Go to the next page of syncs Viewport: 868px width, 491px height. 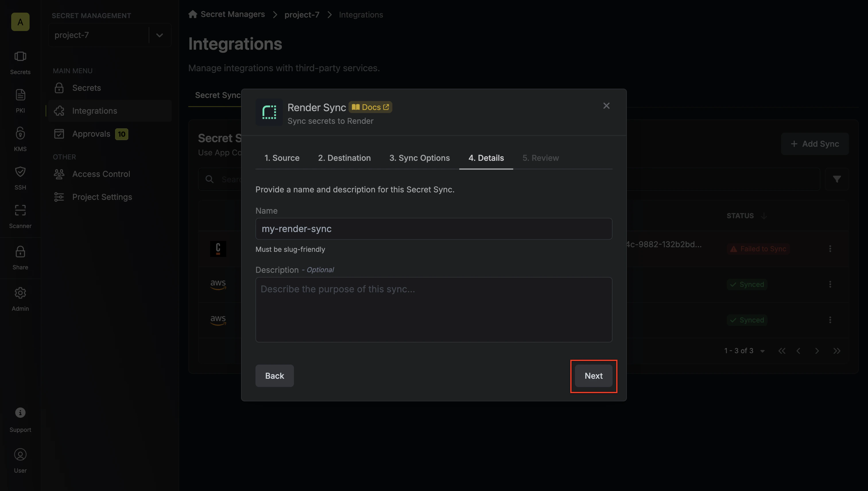[817, 351]
